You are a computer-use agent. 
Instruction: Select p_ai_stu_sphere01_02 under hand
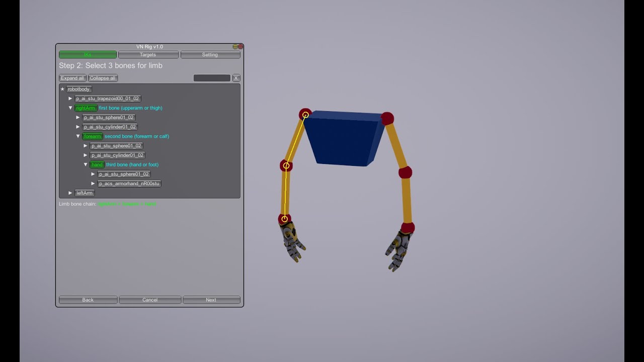pos(124,174)
